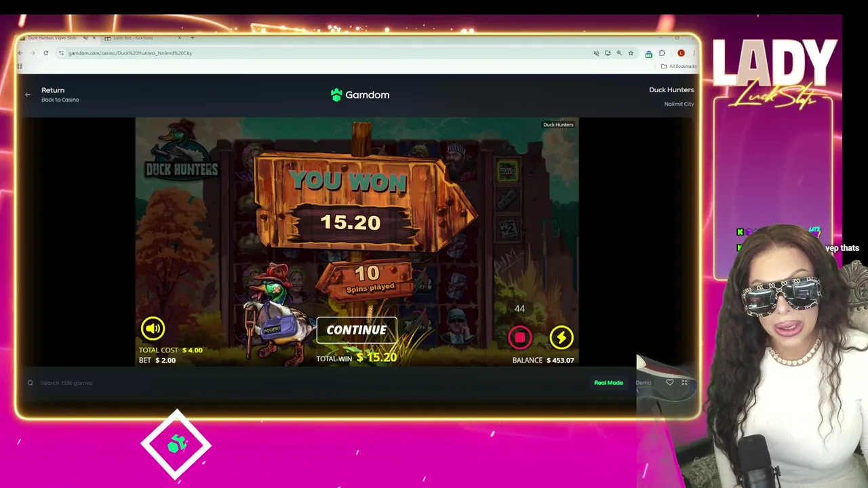Image resolution: width=868 pixels, height=488 pixels.
Task: Mute the game sound with the speaker icon
Action: click(153, 329)
